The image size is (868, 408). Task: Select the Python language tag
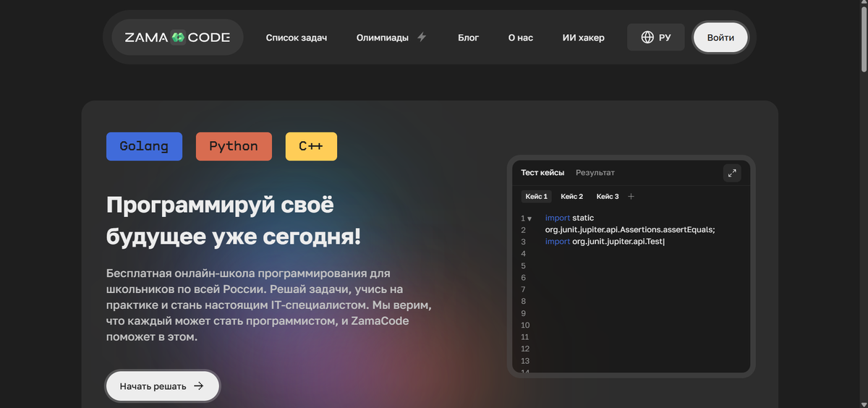[x=234, y=146]
